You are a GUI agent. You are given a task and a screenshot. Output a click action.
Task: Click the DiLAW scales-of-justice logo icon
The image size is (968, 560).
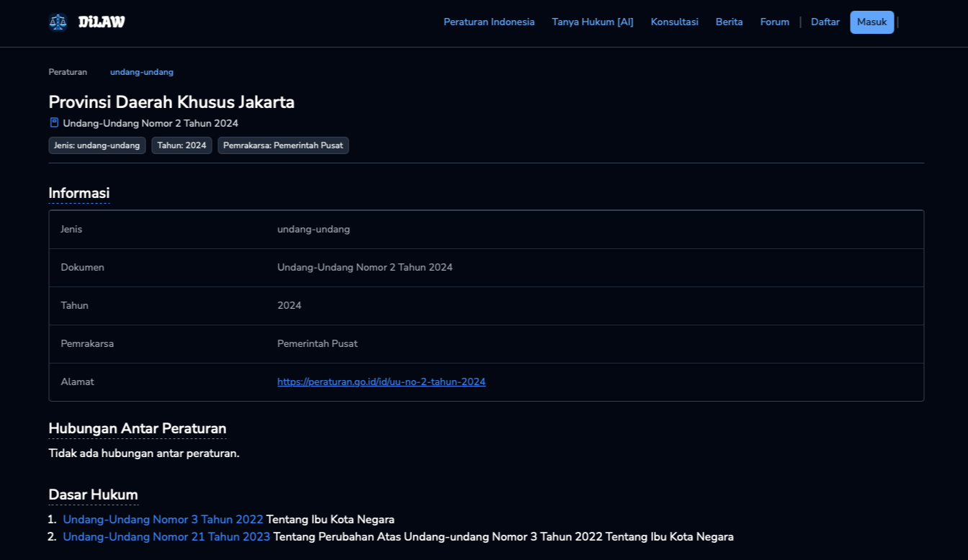tap(58, 22)
